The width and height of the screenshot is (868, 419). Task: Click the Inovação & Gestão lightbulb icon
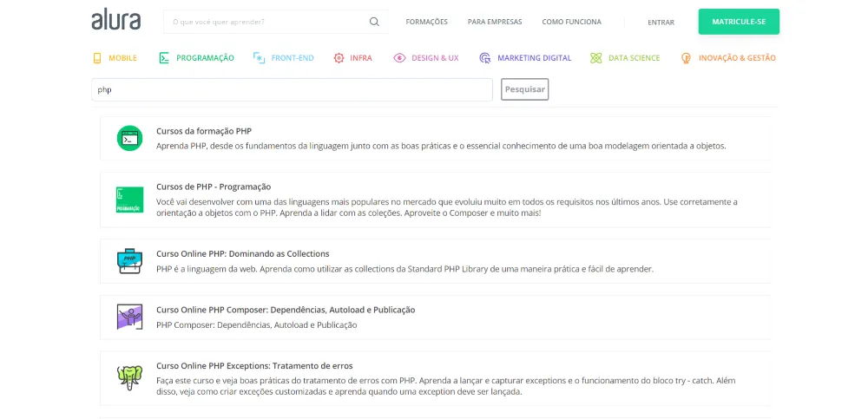[686, 58]
